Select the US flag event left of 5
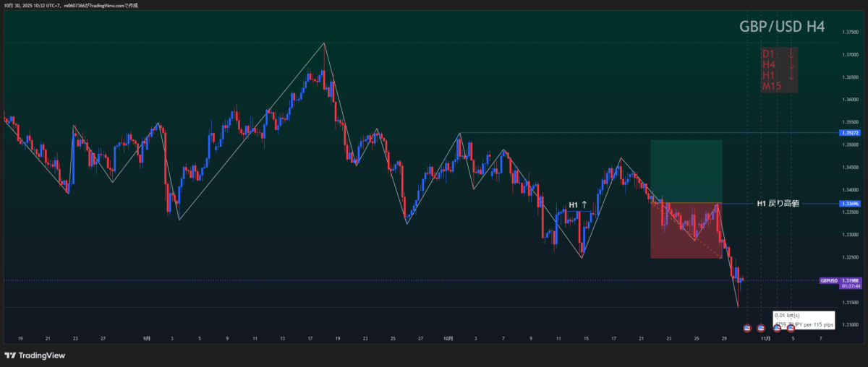Viewport: 868px width, 367px height. click(777, 328)
